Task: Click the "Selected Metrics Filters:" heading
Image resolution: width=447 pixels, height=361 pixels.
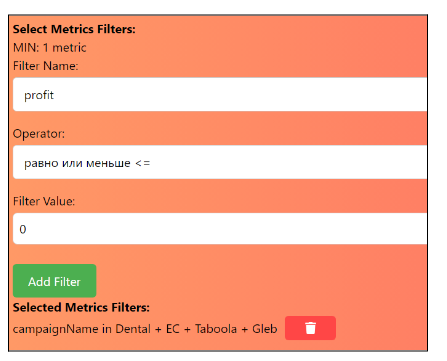Action: point(81,307)
